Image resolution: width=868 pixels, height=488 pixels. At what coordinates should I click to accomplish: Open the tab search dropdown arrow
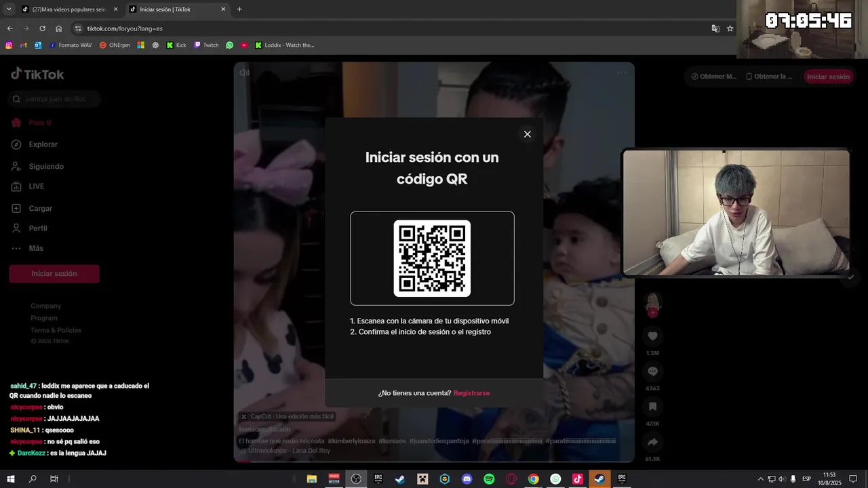[x=9, y=9]
